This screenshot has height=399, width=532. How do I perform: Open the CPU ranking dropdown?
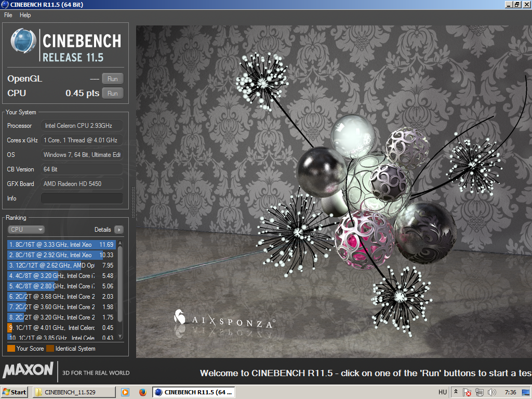tap(26, 230)
